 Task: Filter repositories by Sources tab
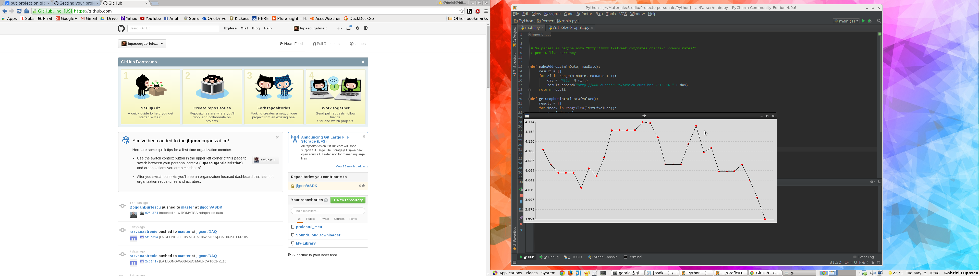point(339,219)
